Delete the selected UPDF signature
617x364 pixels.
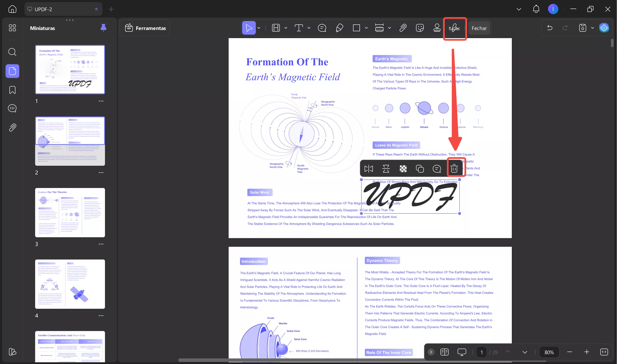(454, 169)
